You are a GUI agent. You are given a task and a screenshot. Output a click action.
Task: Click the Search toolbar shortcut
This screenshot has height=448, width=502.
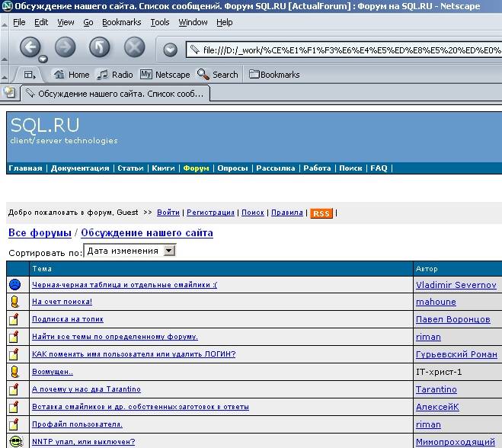coord(217,75)
